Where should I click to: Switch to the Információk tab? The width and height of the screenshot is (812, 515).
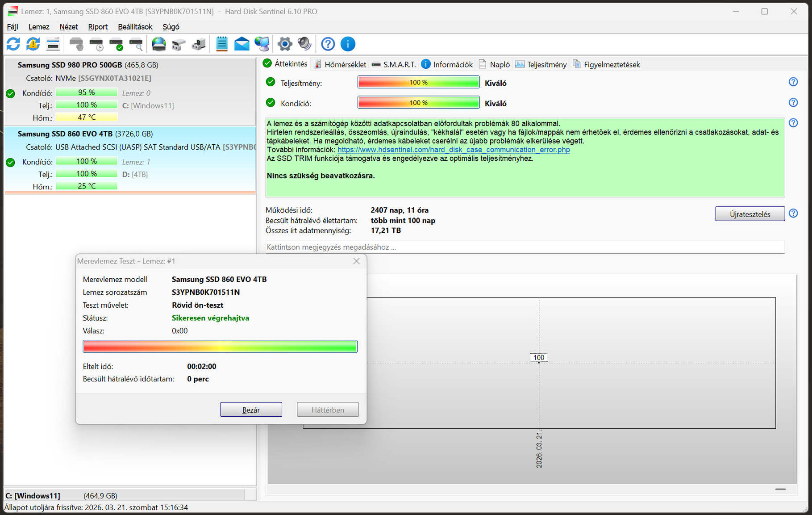point(447,64)
